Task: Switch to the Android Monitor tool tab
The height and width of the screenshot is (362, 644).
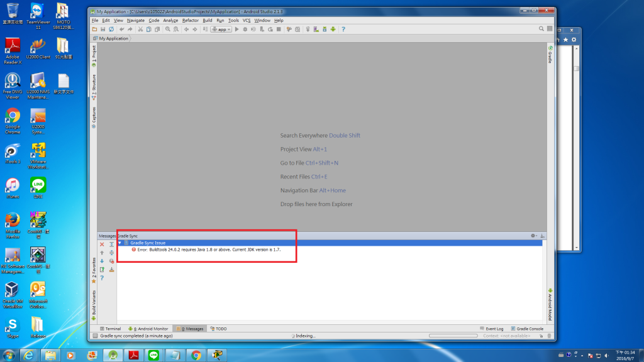Action: click(x=148, y=329)
